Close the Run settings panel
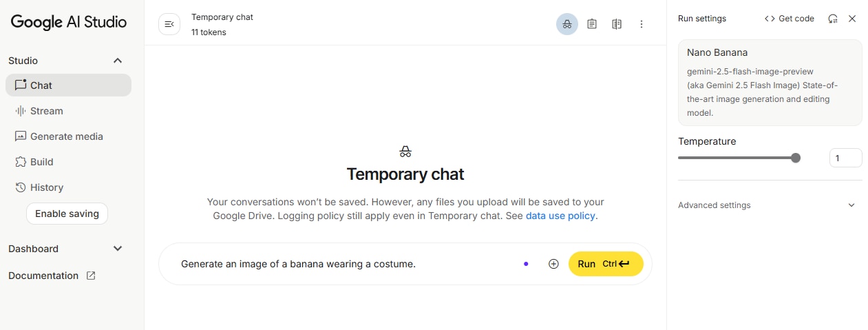The width and height of the screenshot is (868, 330). [852, 19]
